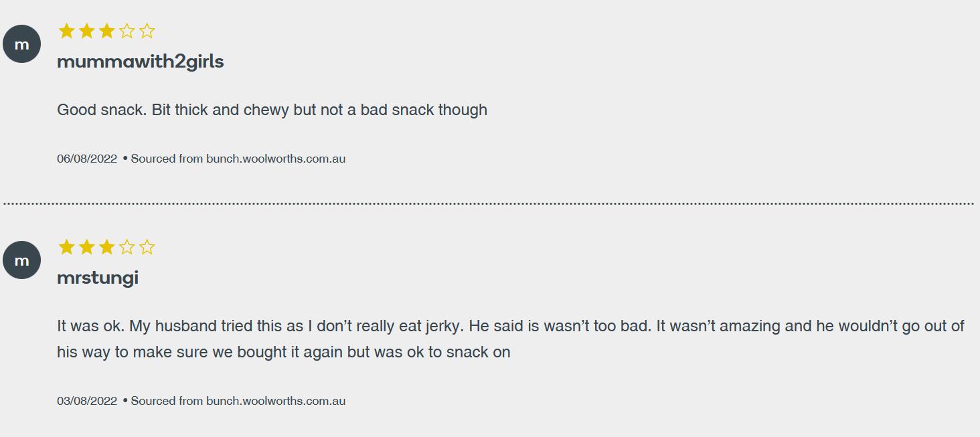Open the mrstungi reviewer name
The height and width of the screenshot is (437, 980).
tap(98, 278)
